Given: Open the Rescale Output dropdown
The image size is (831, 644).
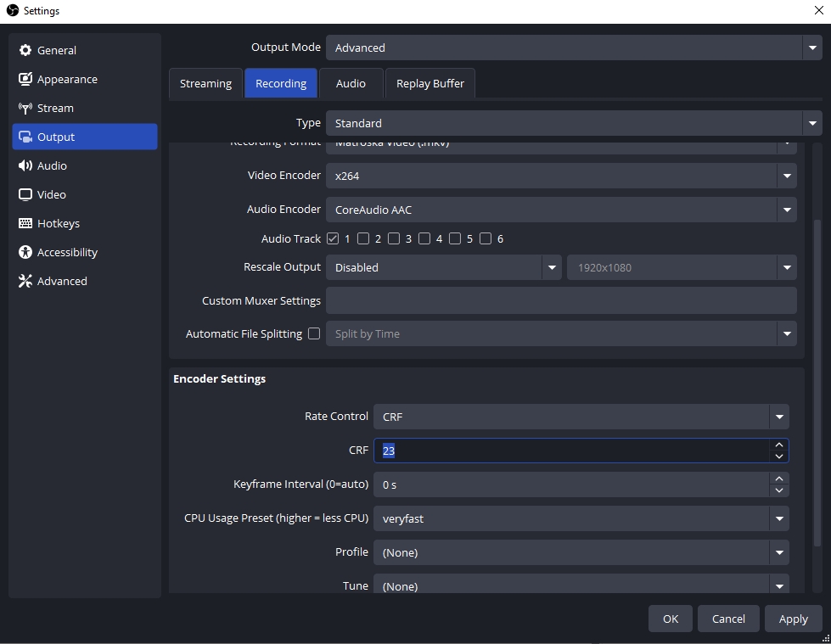Looking at the screenshot, I should [x=444, y=267].
